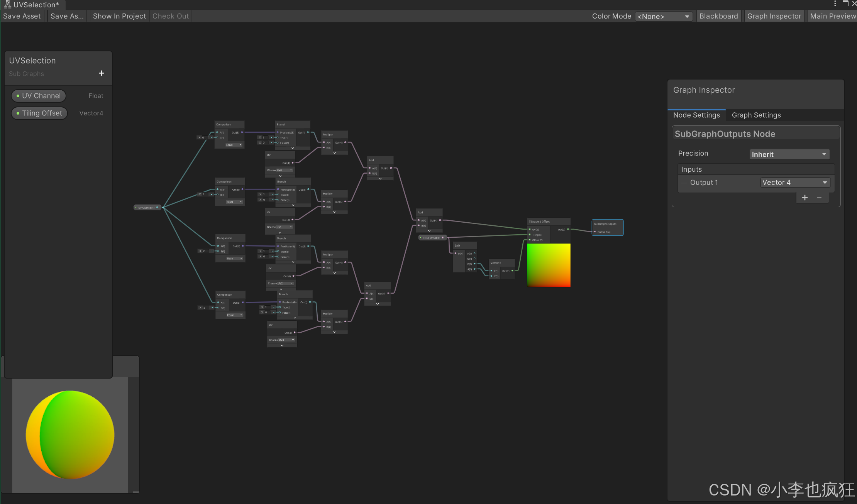Click the plus icon to add a Blackboard property

click(x=101, y=73)
